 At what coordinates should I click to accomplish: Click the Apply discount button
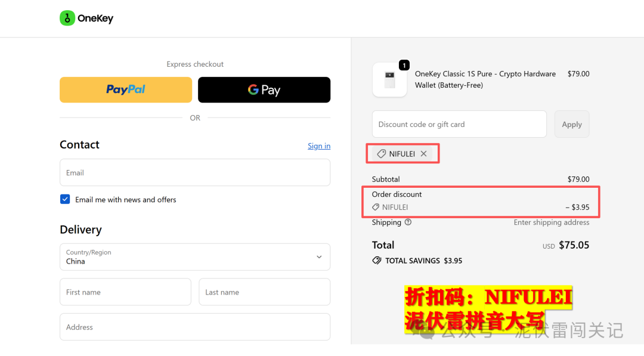point(572,124)
